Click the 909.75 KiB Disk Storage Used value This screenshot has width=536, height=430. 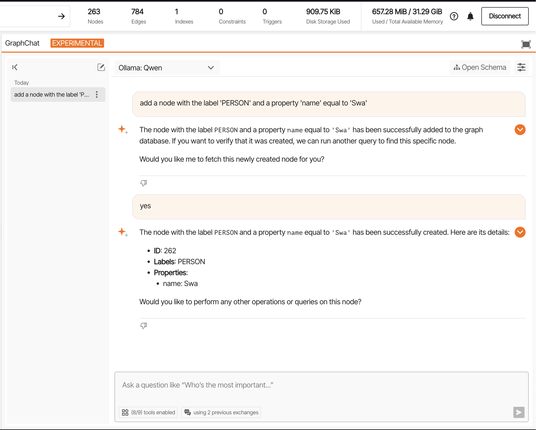tap(327, 16)
